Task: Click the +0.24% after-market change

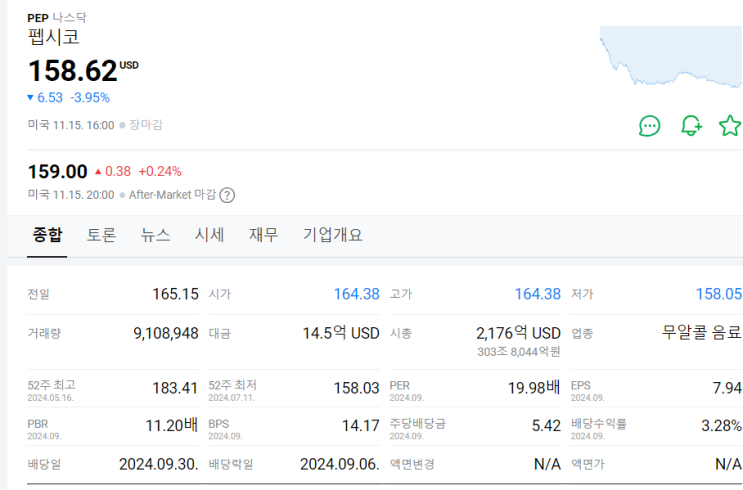Action: pos(160,172)
